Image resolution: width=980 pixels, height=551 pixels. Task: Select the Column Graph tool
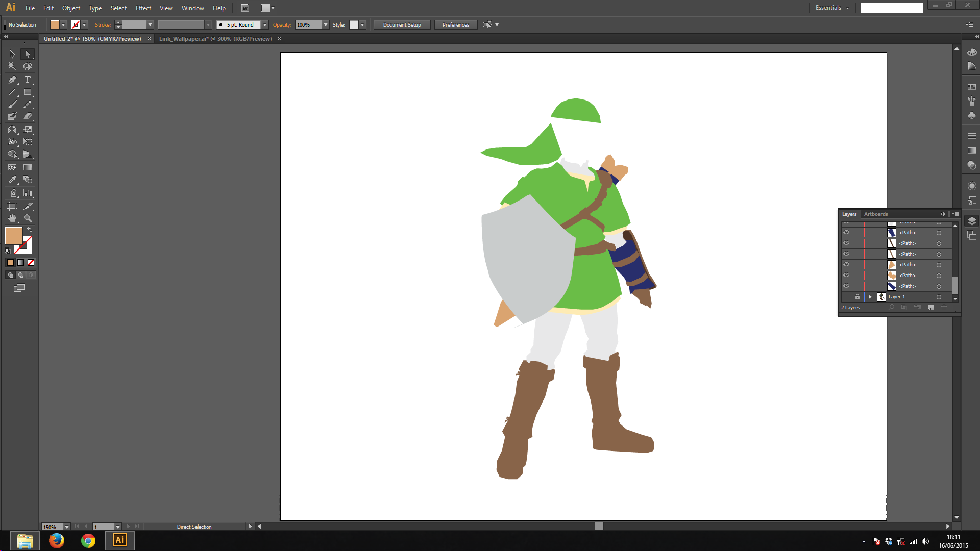[x=28, y=193]
